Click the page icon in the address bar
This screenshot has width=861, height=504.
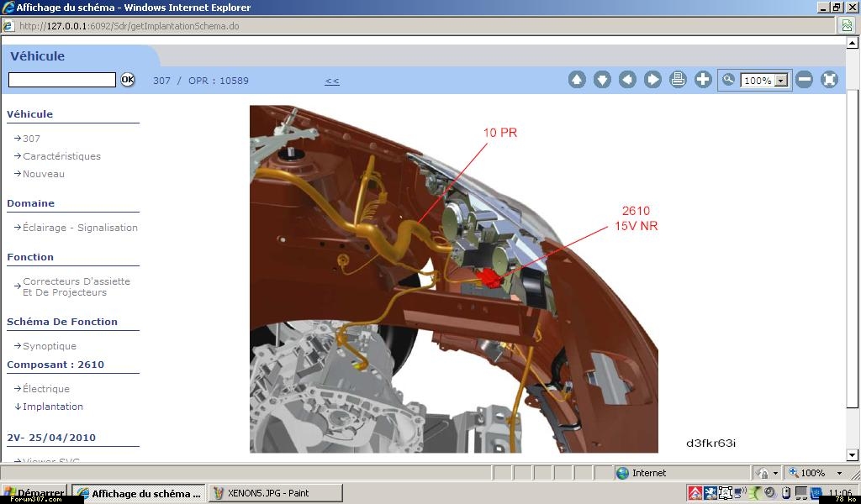tap(8, 26)
